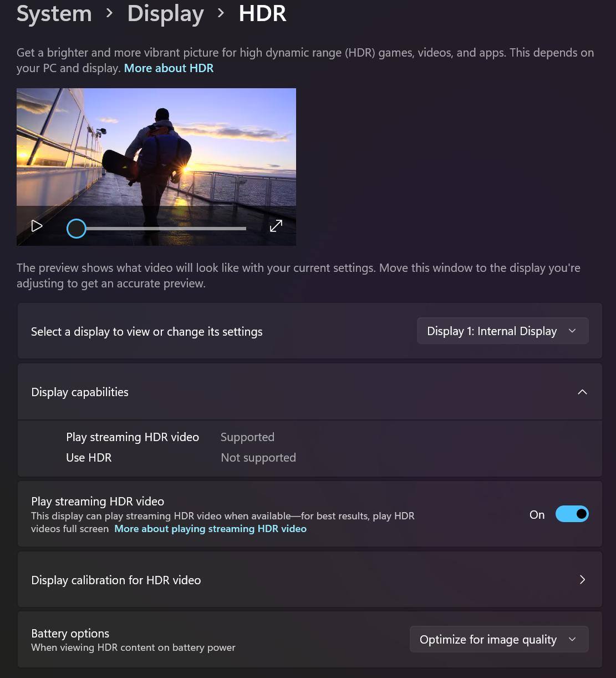Click the video seek slider handle
Image resolution: width=616 pixels, height=678 pixels.
point(77,229)
